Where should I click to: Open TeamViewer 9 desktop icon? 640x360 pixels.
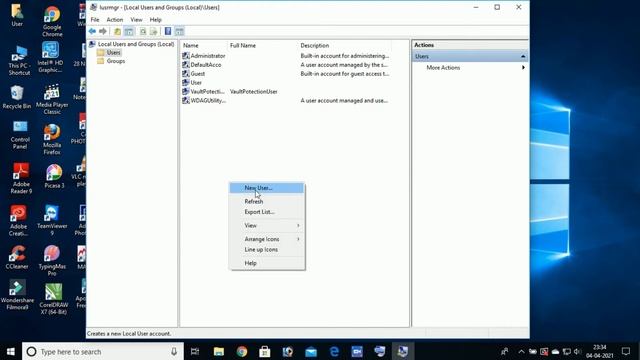52,221
